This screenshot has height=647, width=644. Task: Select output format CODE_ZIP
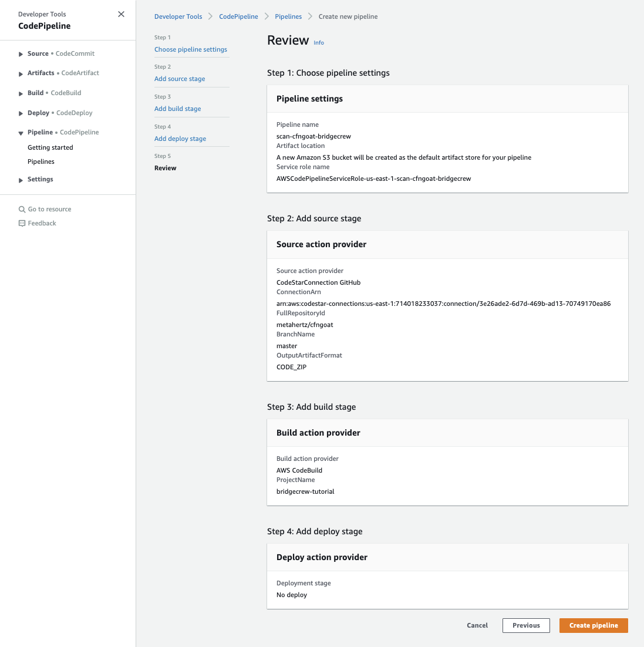coord(291,367)
